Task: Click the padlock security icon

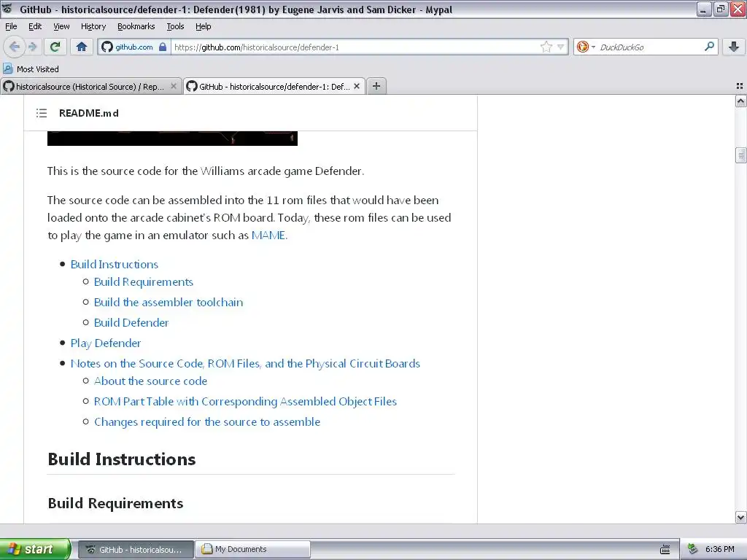Action: point(163,47)
